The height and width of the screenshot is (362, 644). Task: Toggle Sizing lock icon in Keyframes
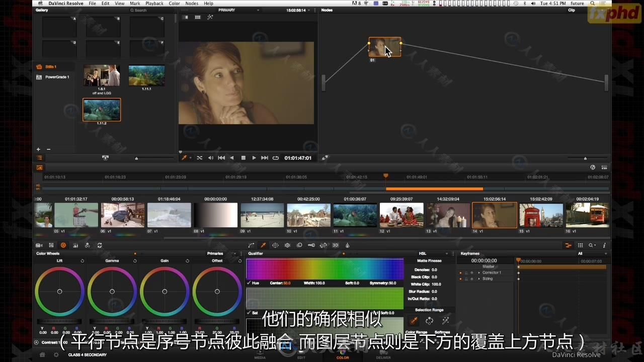pyautogui.click(x=466, y=279)
